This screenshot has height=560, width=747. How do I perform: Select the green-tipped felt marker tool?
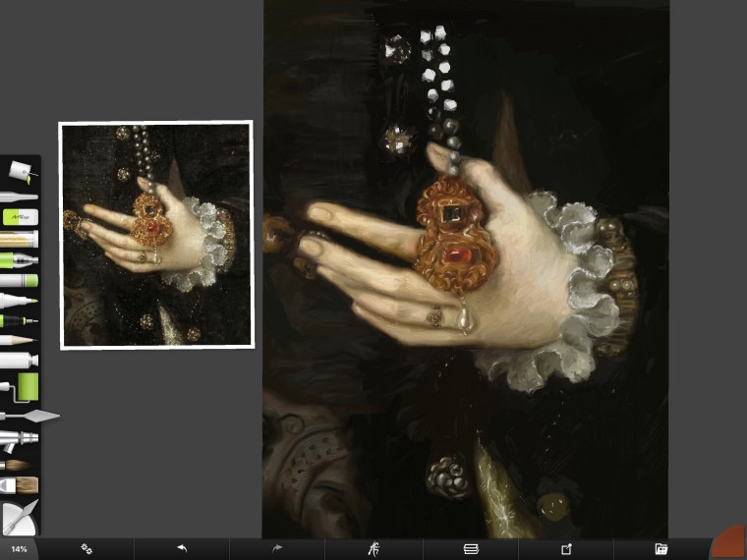tap(19, 301)
